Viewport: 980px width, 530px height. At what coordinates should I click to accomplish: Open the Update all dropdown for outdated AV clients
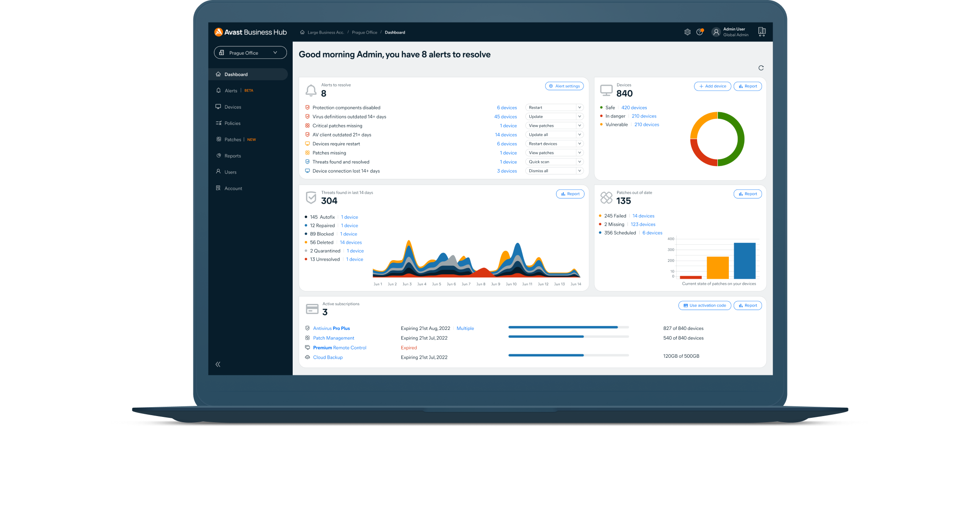click(554, 134)
